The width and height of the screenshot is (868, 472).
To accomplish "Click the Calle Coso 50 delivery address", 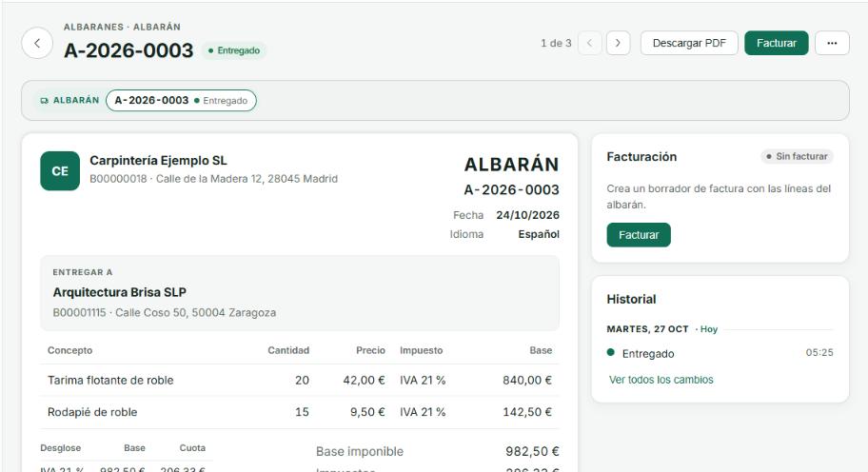I will point(195,313).
